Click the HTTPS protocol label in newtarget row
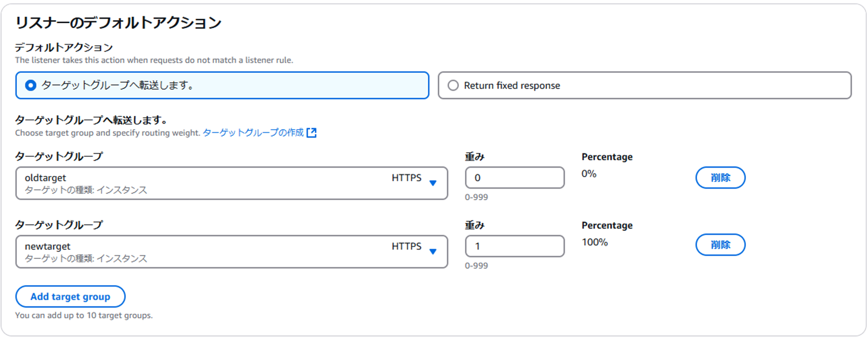This screenshot has height=337, width=868. [406, 246]
